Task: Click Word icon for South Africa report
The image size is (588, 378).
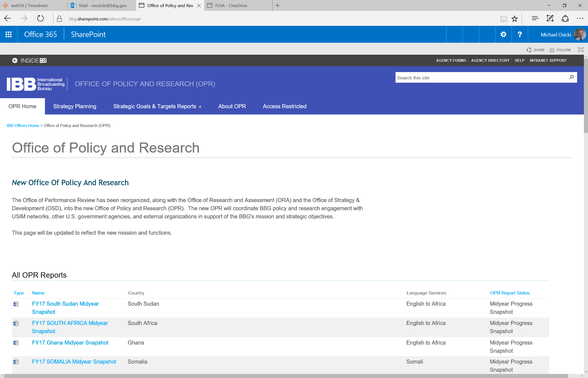Action: 16,323
